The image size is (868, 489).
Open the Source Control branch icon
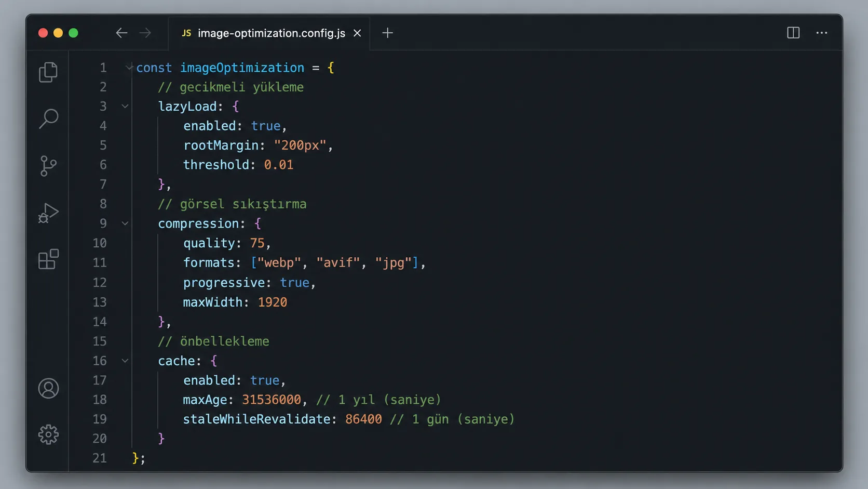(x=48, y=166)
